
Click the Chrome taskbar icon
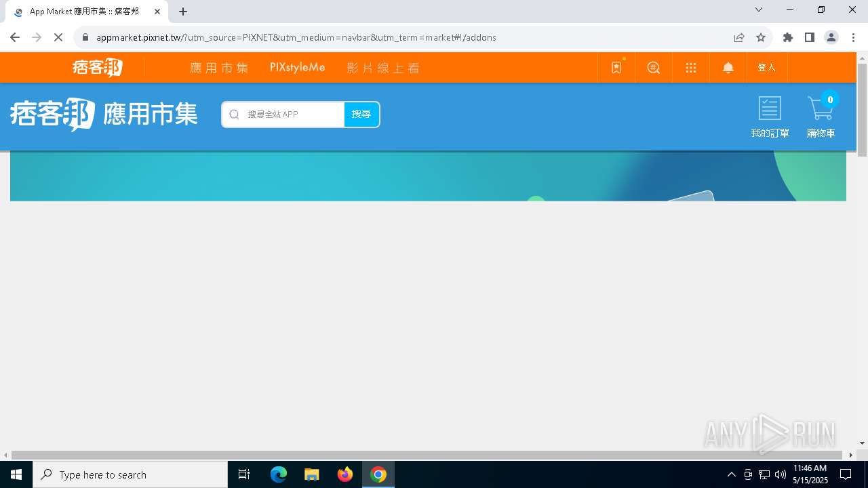[378, 474]
